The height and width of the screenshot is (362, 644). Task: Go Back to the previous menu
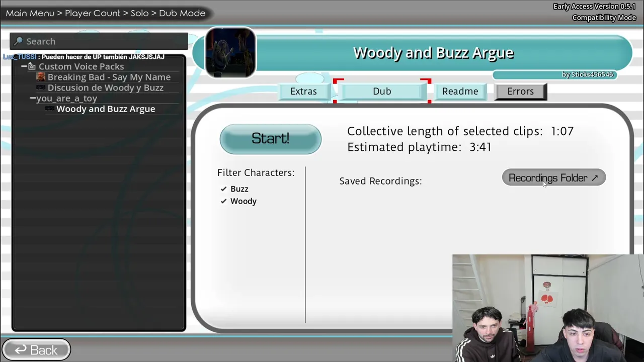tap(36, 350)
